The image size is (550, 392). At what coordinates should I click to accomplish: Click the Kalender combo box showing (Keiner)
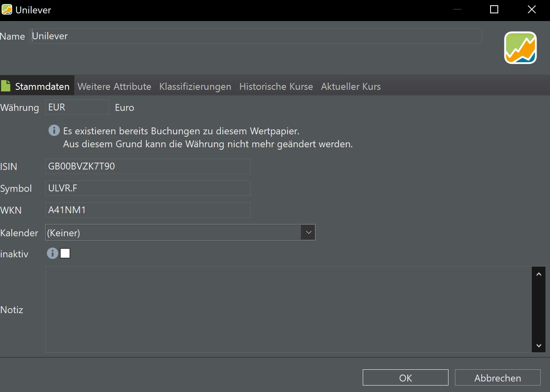click(173, 233)
